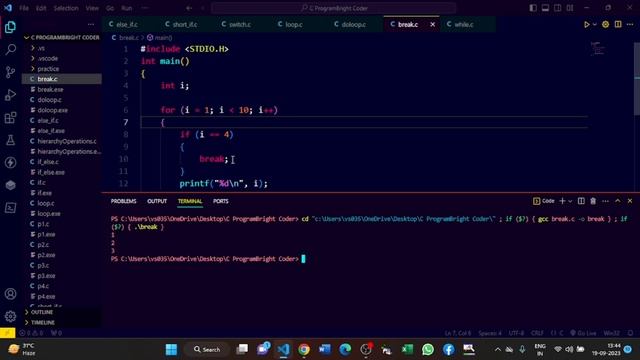The image size is (640, 360).
Task: Click the main() breadcrumb
Action: pyautogui.click(x=160, y=38)
